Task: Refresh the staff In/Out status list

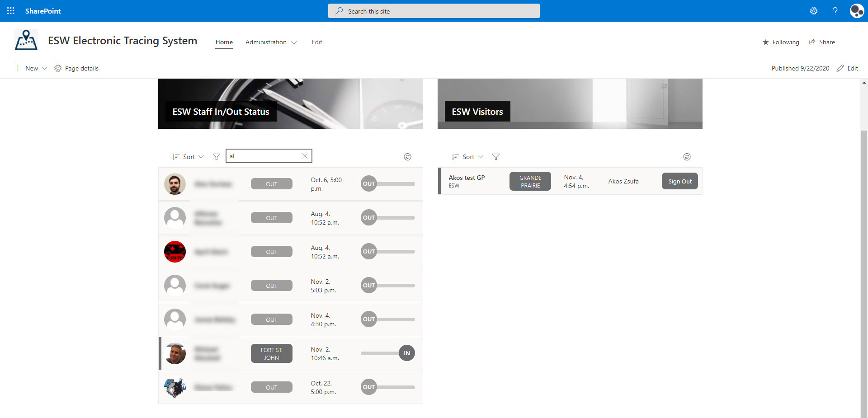Action: coord(407,157)
